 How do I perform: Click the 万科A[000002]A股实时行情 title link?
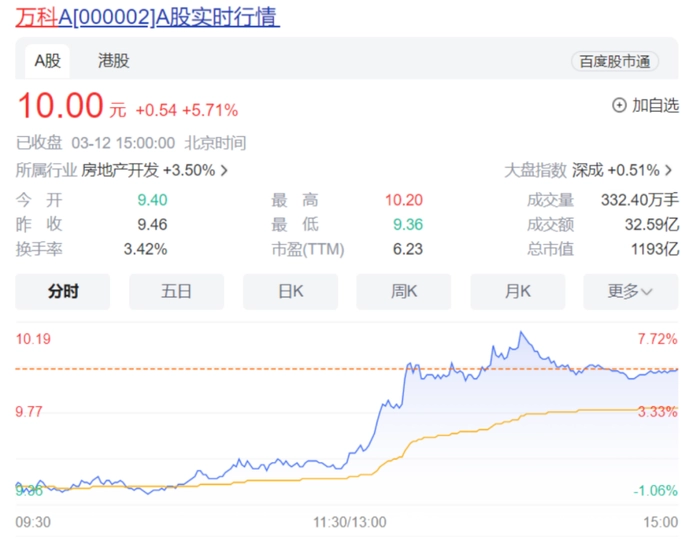(x=147, y=17)
